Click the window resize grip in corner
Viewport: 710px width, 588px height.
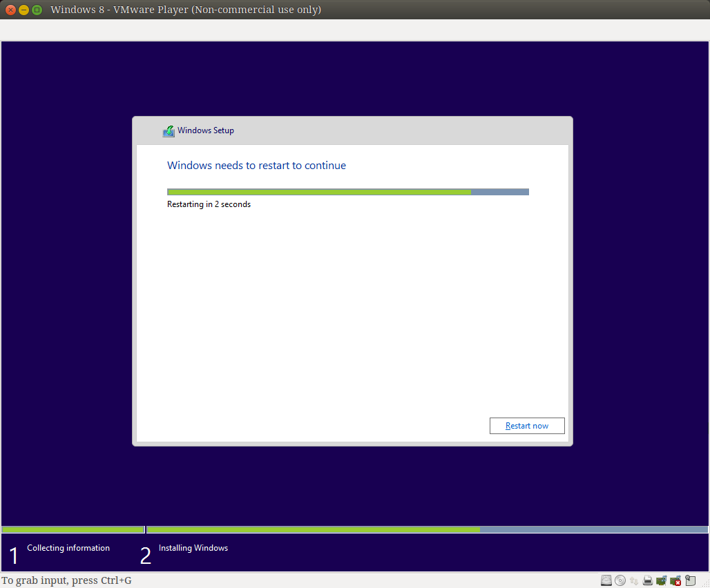705,583
